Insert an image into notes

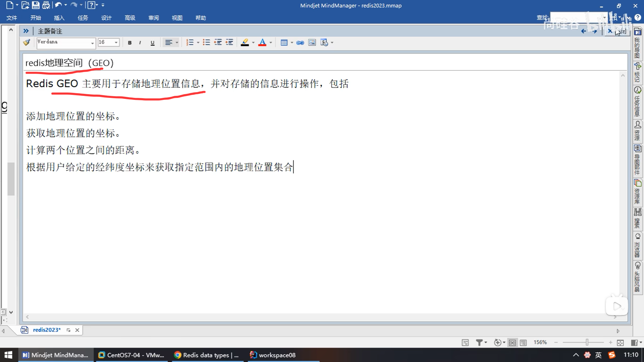(x=312, y=43)
